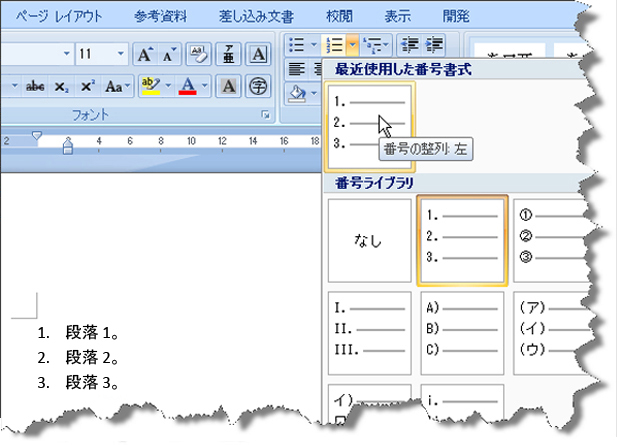Viewport: 617px width, 445px height.
Task: Apply red font color
Action: [x=188, y=86]
